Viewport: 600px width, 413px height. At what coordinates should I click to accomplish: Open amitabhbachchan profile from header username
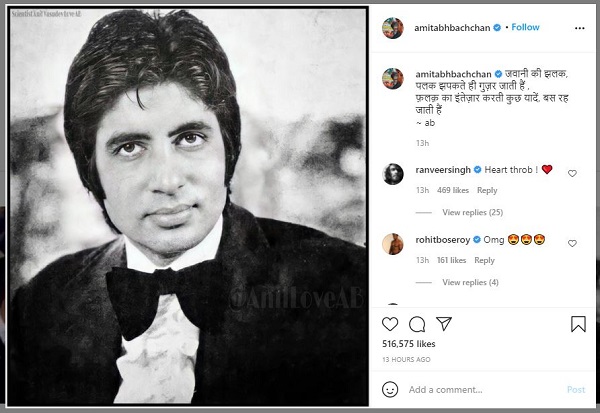click(452, 28)
